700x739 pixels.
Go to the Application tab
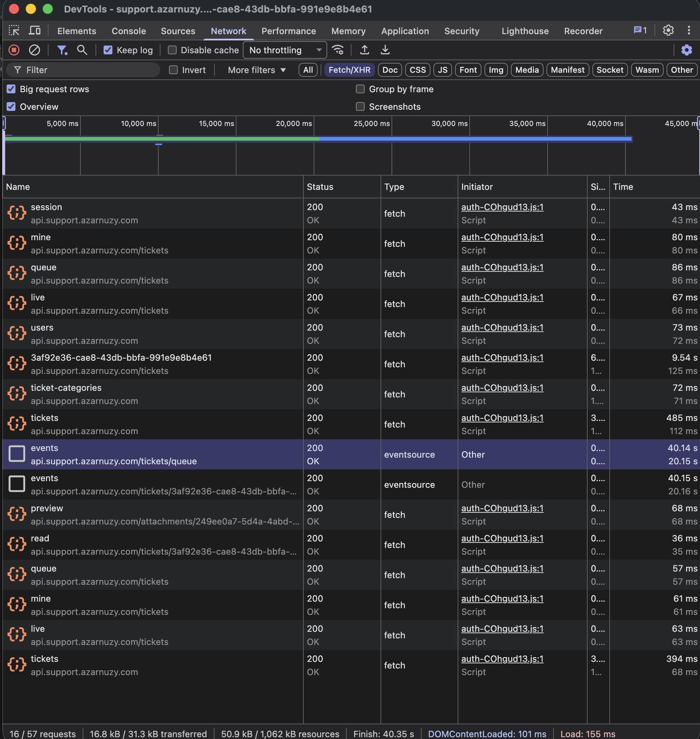[405, 31]
